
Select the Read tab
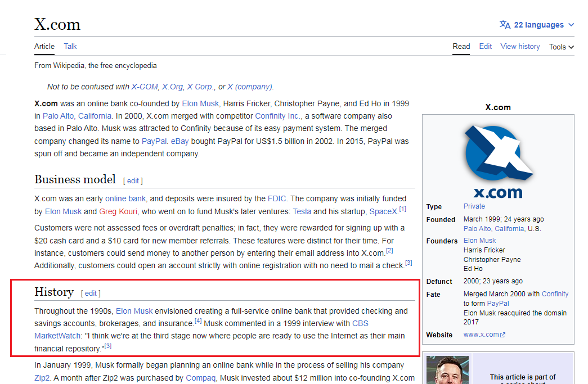pos(461,47)
